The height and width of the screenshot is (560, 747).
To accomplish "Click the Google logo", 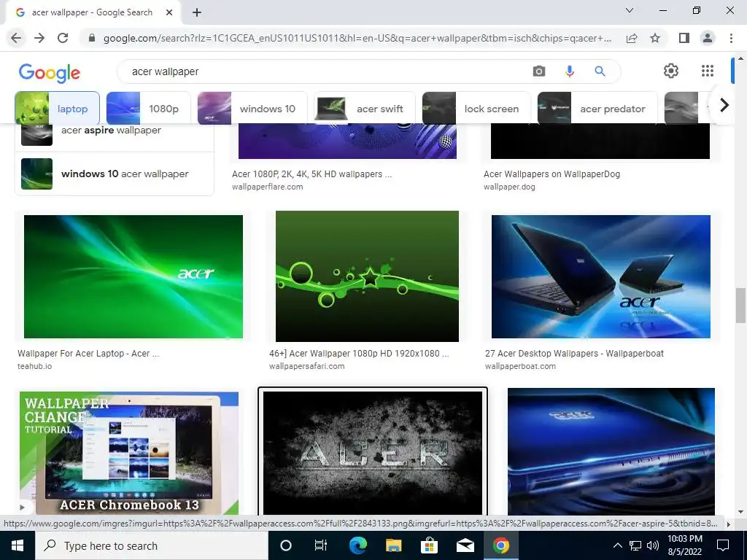I will [x=50, y=72].
